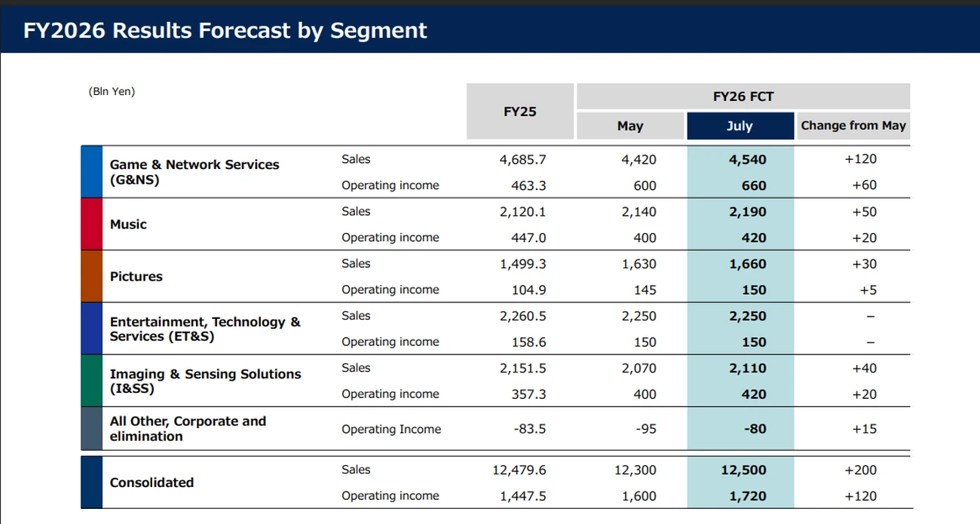The image size is (980, 524).
Task: Click the '+5' change value
Action: coord(868,290)
